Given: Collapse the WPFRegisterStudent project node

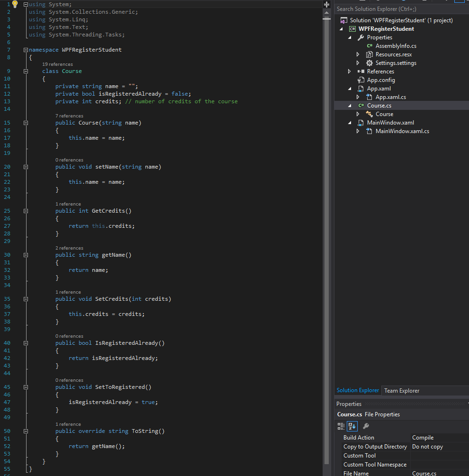Looking at the screenshot, I should click(x=341, y=29).
